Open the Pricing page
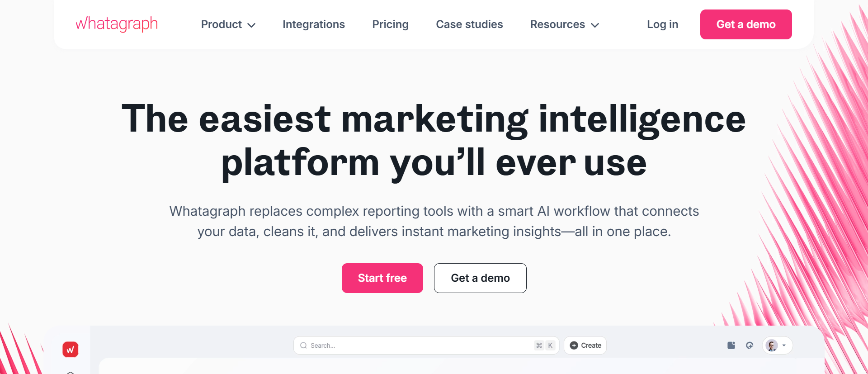This screenshot has width=868, height=374. pos(390,24)
